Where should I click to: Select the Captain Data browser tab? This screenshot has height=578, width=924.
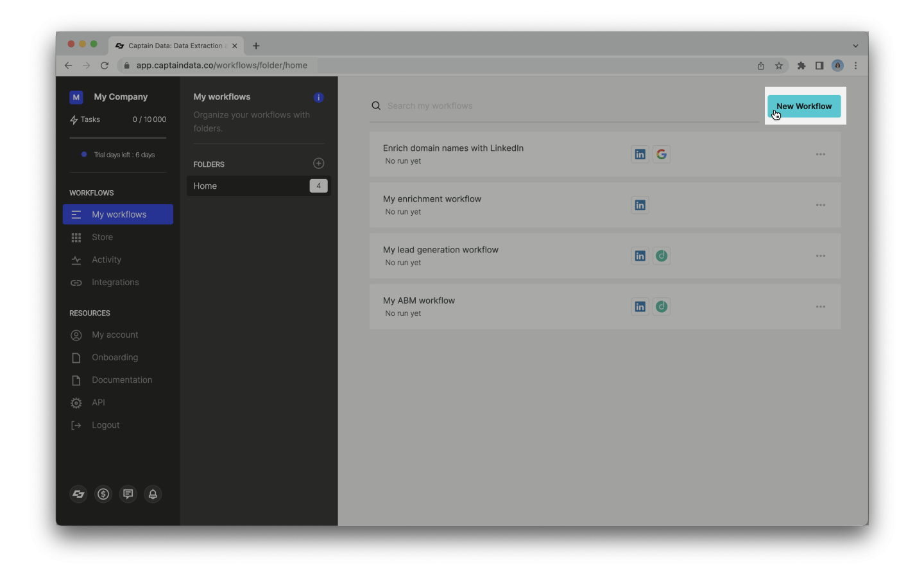pyautogui.click(x=176, y=46)
